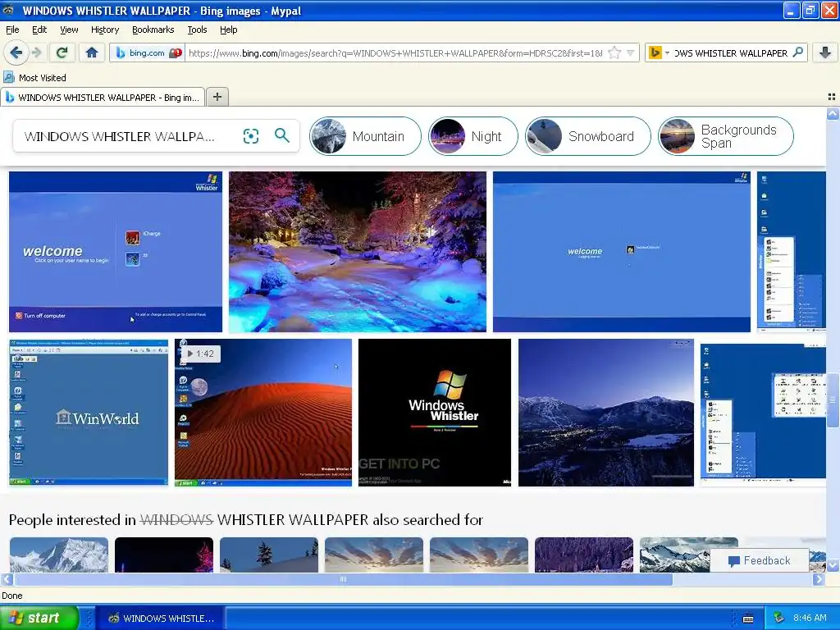
Task: Open the Downloads arrow button
Action: tap(824, 52)
